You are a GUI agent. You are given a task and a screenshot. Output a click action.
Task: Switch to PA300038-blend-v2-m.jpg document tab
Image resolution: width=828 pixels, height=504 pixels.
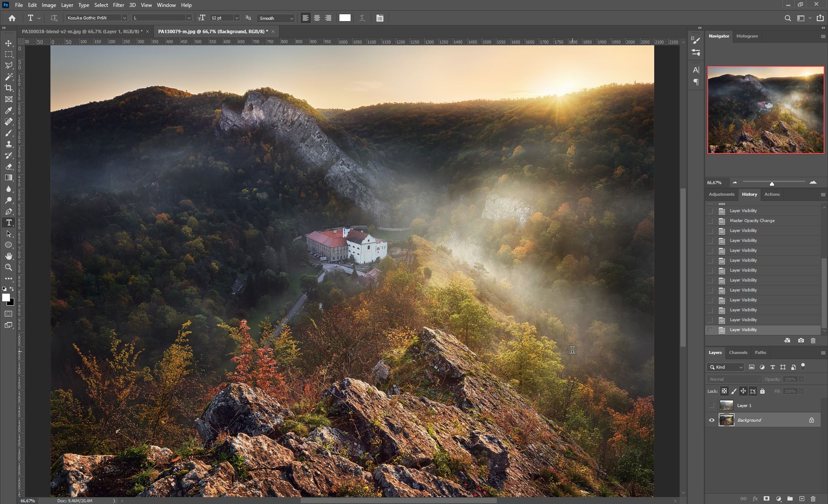(82, 31)
